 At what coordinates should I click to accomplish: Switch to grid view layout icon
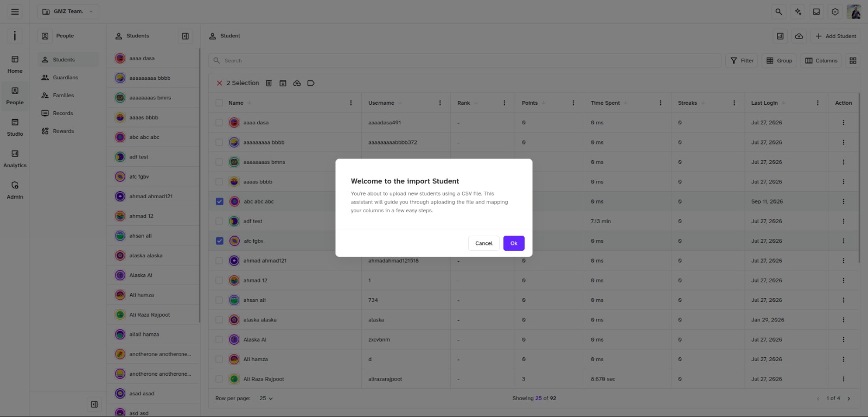853,61
